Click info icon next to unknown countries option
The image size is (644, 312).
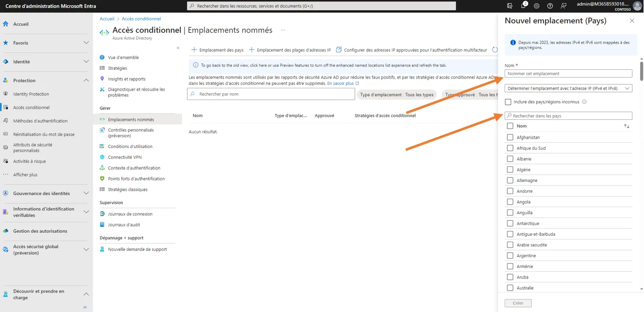pyautogui.click(x=584, y=102)
